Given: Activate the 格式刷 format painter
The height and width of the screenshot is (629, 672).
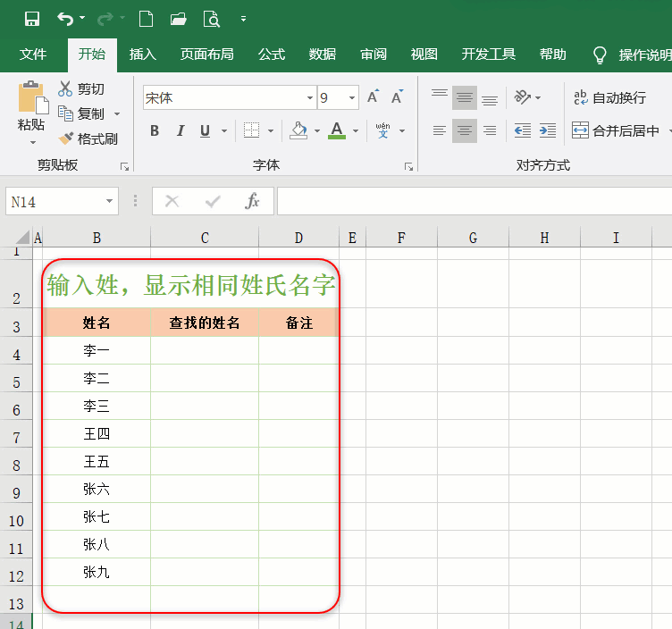Looking at the screenshot, I should click(88, 138).
